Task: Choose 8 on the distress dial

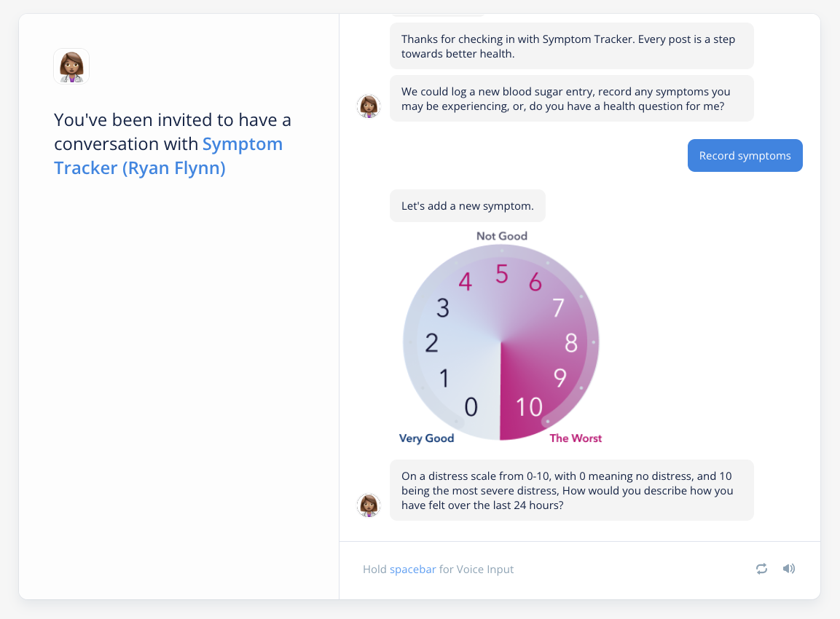Action: tap(571, 343)
